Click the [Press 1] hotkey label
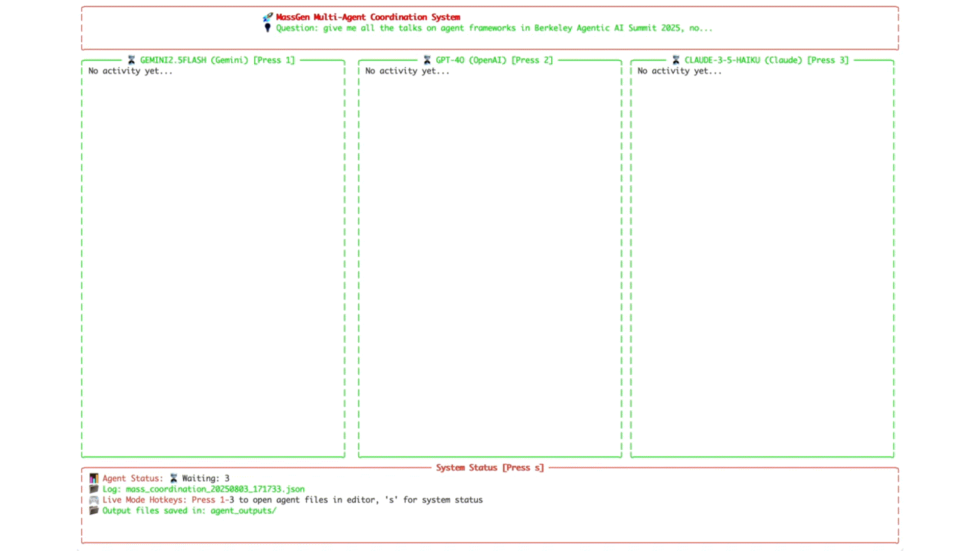This screenshot has width=980, height=551. click(274, 60)
